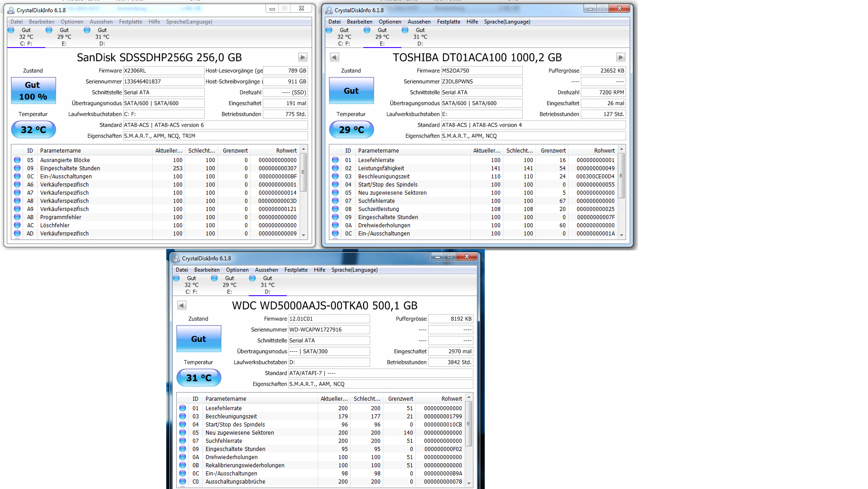Click Eingeschaltet field 2970 mal
Screen dimensions: 868x489
tap(451, 351)
